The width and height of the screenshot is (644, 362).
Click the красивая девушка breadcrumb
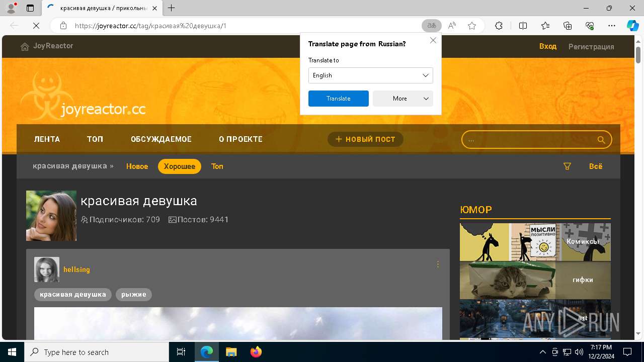click(70, 166)
